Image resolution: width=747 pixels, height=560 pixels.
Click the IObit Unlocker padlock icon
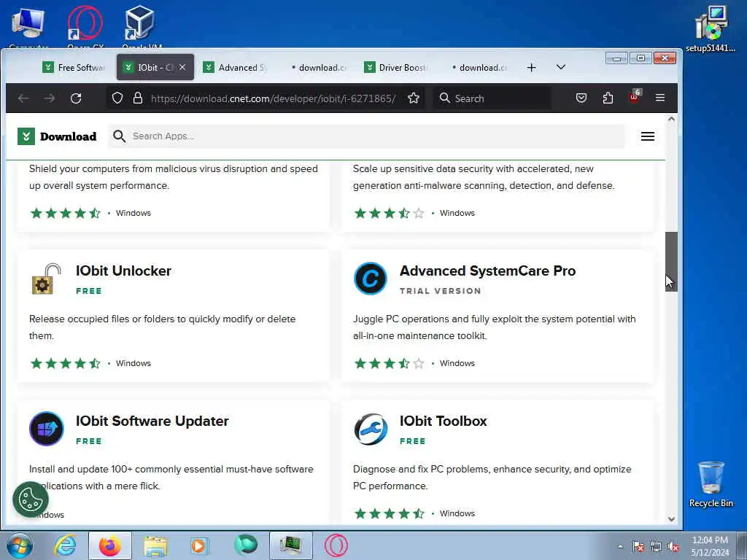tap(46, 279)
